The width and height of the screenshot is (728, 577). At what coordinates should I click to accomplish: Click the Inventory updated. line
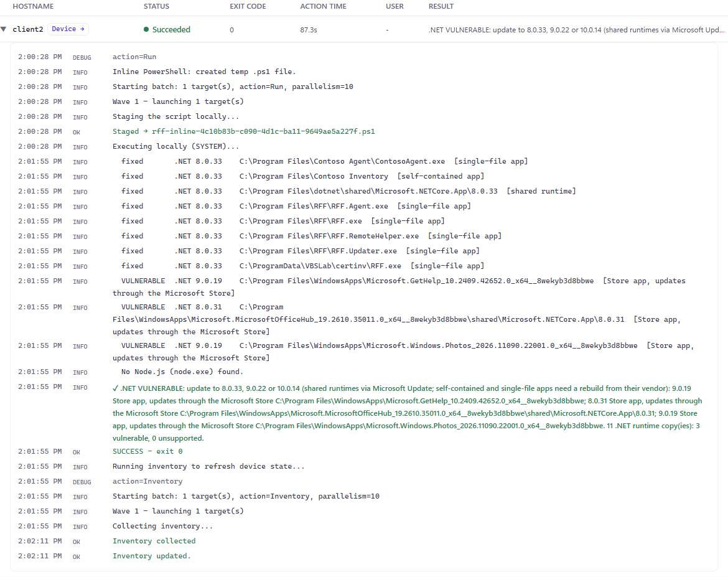point(151,556)
